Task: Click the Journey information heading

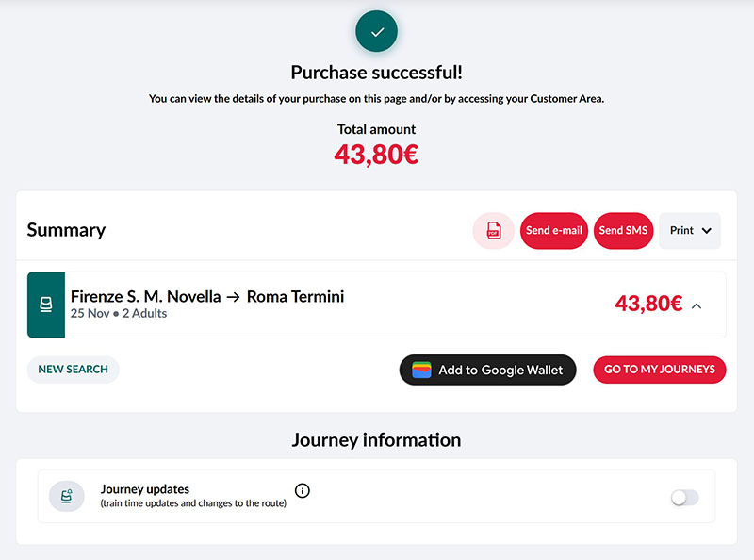Action: [376, 440]
